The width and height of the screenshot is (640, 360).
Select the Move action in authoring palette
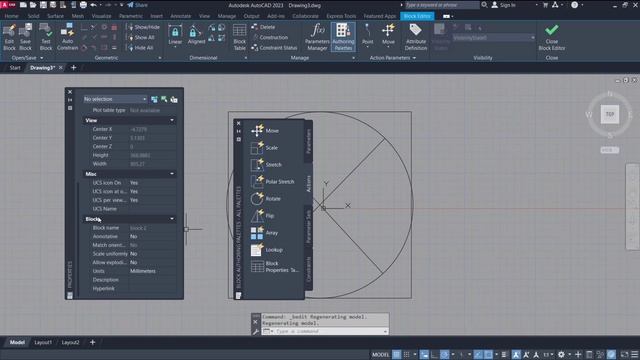264,131
